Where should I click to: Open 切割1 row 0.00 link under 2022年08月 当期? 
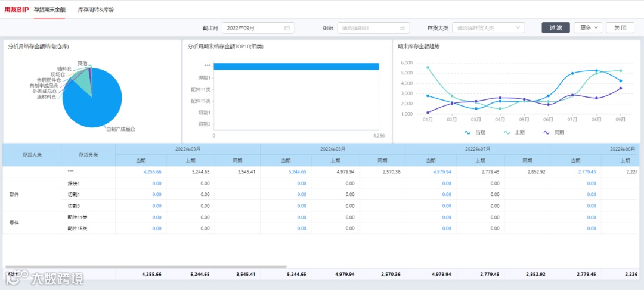tap(302, 195)
